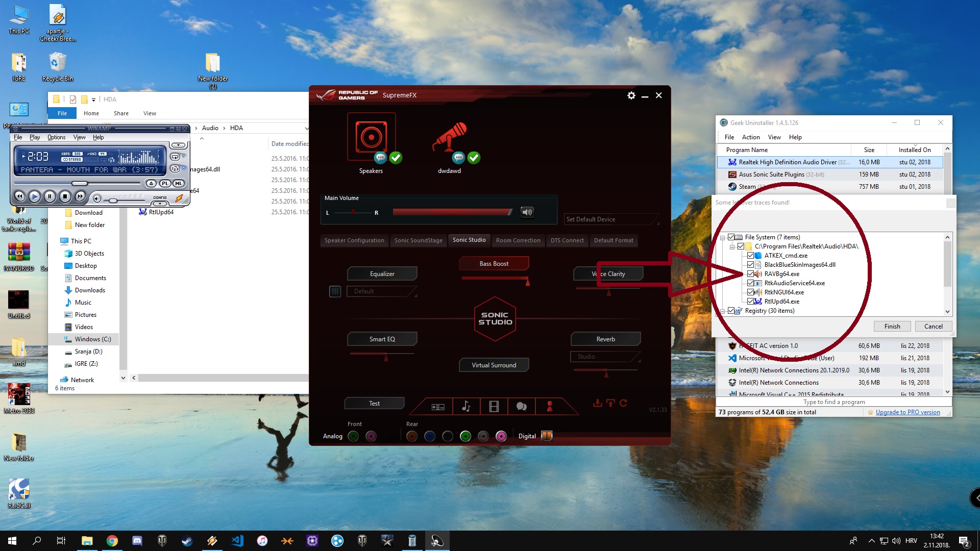Click the import profile download icon

click(598, 403)
